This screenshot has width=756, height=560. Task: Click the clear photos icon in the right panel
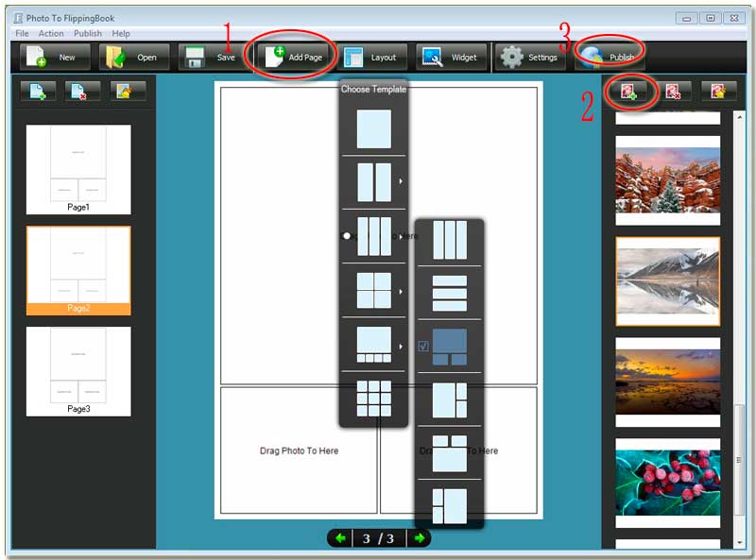click(x=719, y=91)
